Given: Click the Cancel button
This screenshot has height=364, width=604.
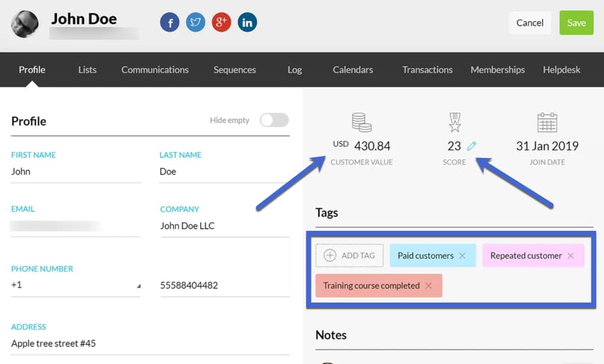Looking at the screenshot, I should 530,22.
